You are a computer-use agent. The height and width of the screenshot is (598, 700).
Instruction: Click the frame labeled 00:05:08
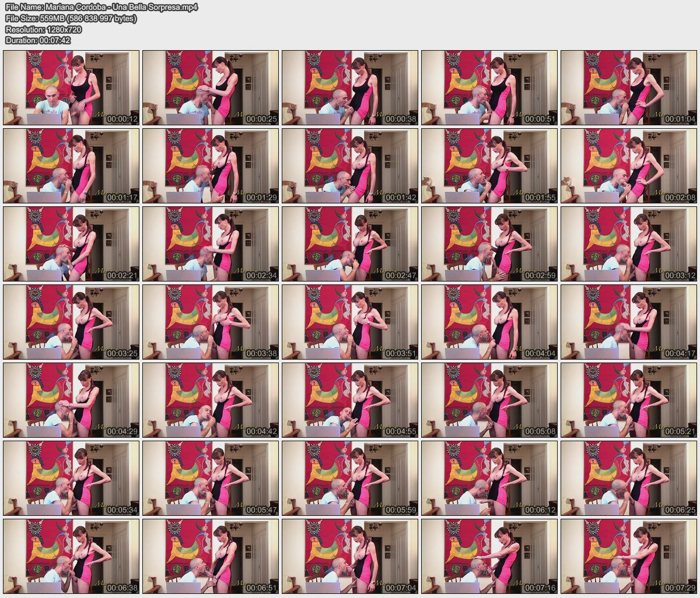489,400
